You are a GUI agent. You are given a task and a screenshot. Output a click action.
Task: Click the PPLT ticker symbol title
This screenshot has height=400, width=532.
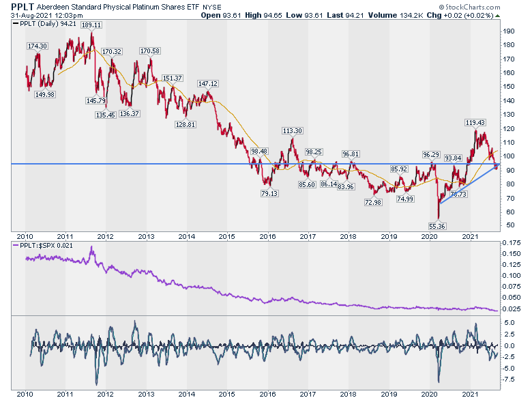[23, 6]
